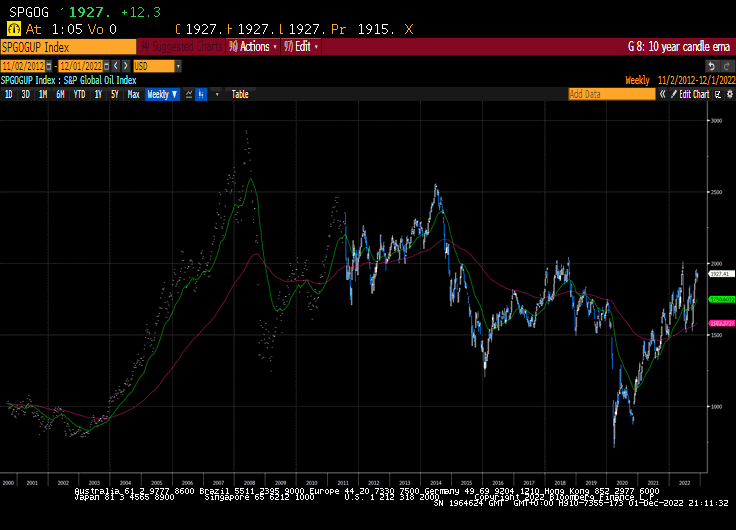Click the 1000 y-axis label

716,407
